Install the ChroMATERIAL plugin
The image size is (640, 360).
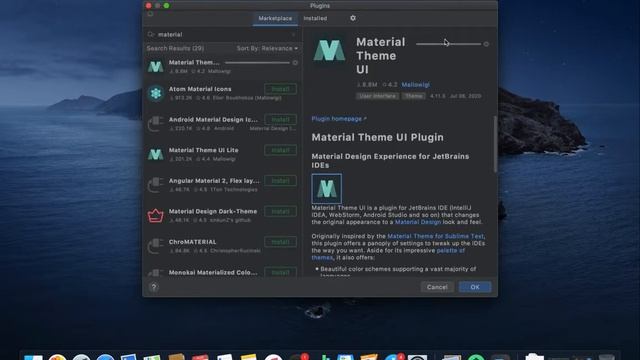(x=280, y=242)
